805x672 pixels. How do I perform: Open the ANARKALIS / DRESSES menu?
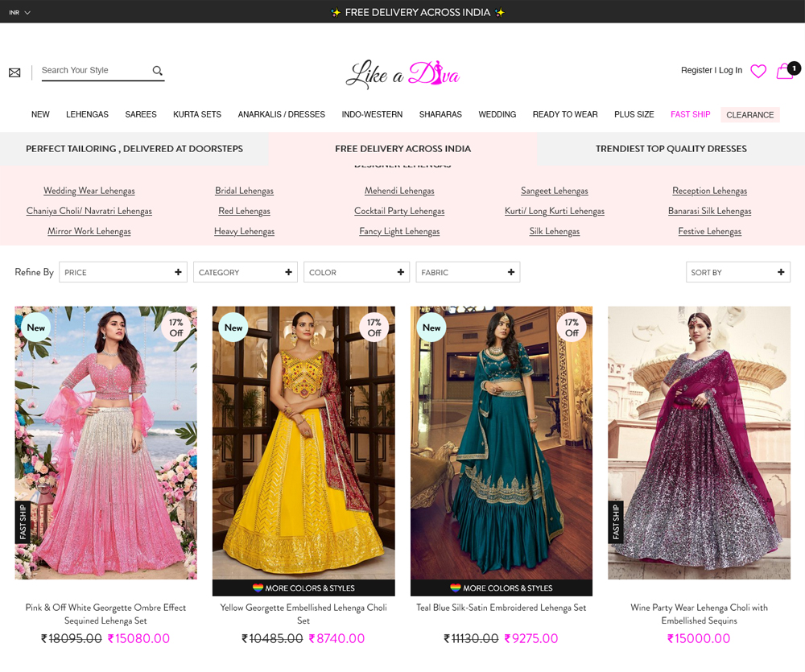(281, 114)
